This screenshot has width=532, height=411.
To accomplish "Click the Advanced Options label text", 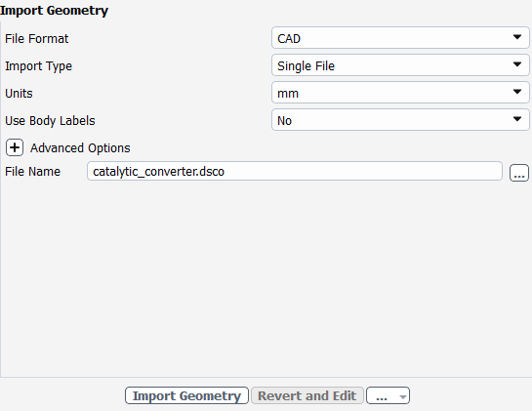I will click(x=80, y=148).
